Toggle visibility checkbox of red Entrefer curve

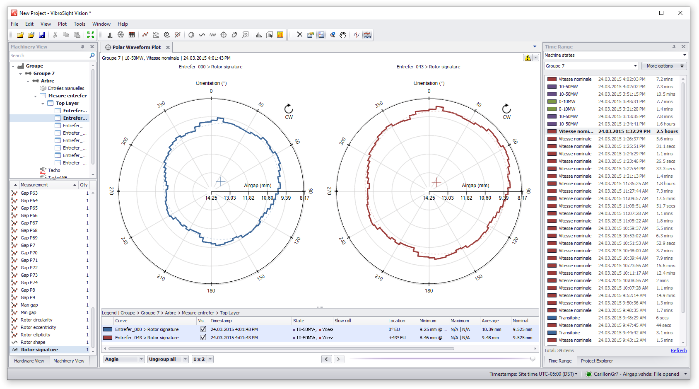point(203,337)
